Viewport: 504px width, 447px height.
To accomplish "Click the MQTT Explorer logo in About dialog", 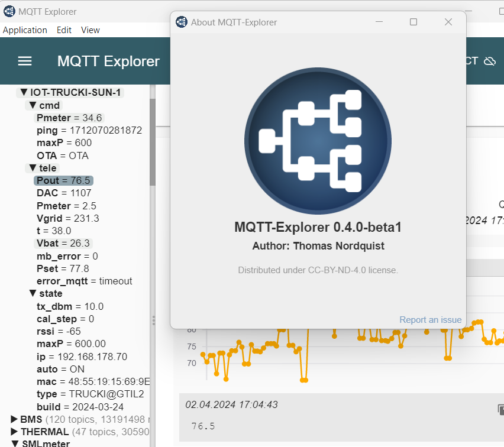I will 318,141.
